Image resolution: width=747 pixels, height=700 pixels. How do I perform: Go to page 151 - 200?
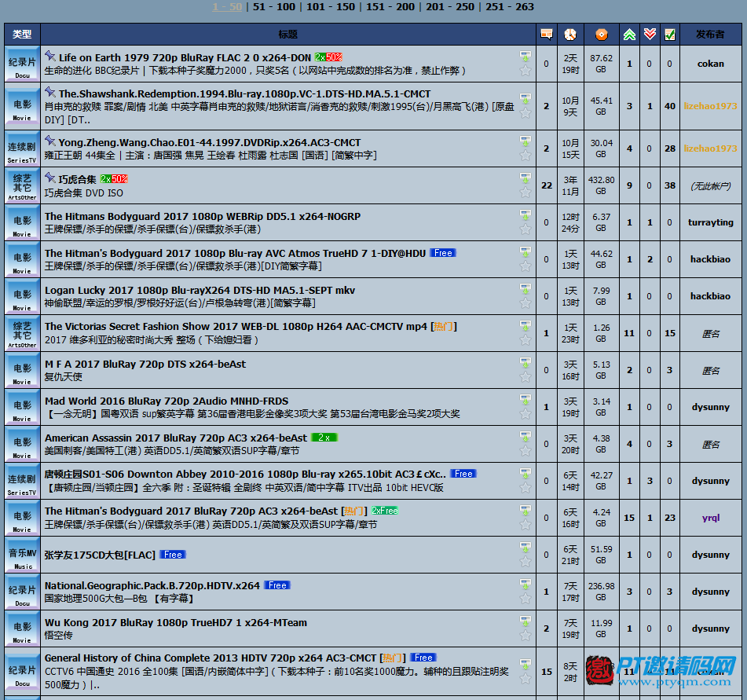tap(390, 6)
